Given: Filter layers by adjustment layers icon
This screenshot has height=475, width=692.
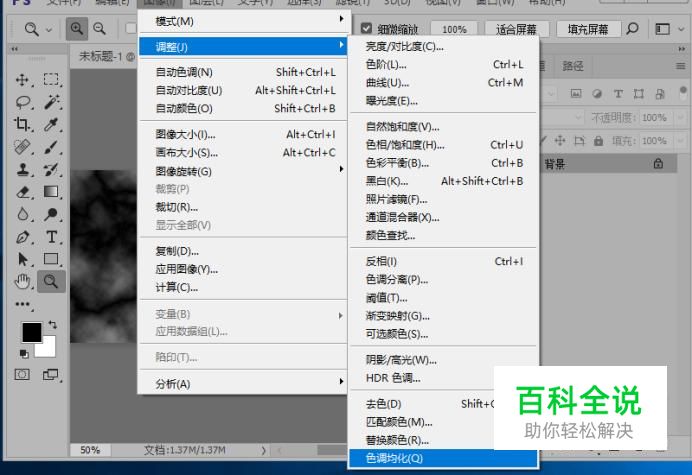Looking at the screenshot, I should (x=597, y=94).
